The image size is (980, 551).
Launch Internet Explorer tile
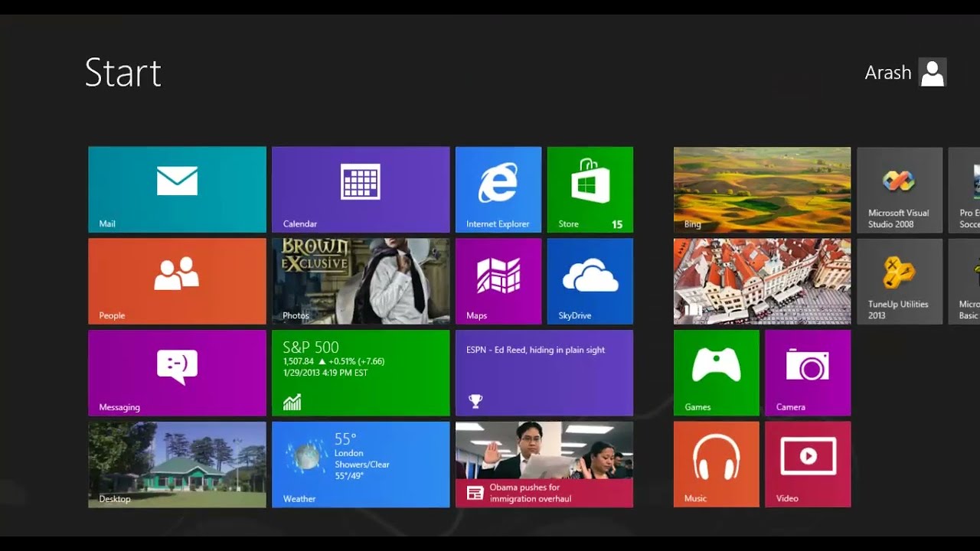pos(498,190)
